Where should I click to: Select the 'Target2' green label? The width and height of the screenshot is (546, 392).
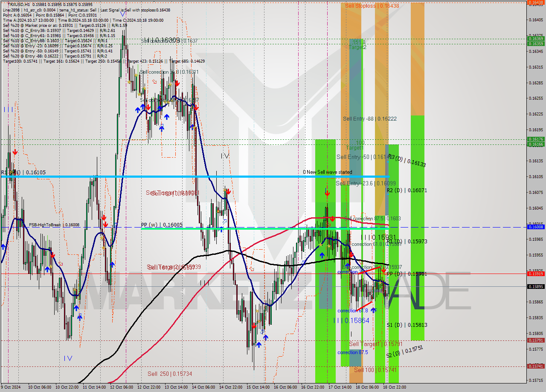point(357,47)
